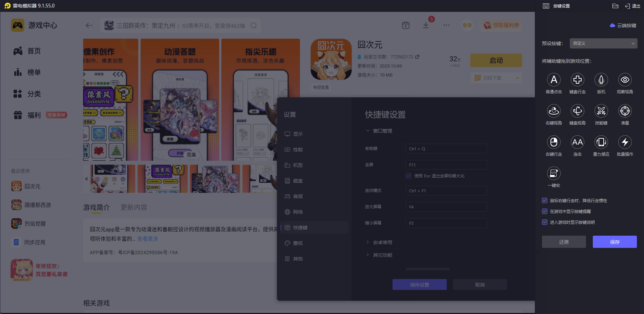
Task: Click 退出 to exit key settings
Action: point(632,6)
